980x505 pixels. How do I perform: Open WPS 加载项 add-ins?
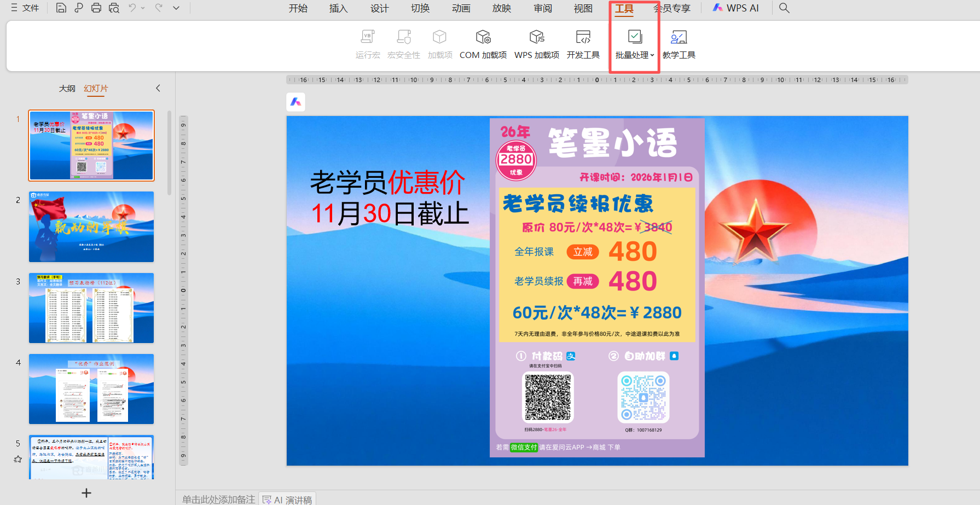tap(537, 44)
